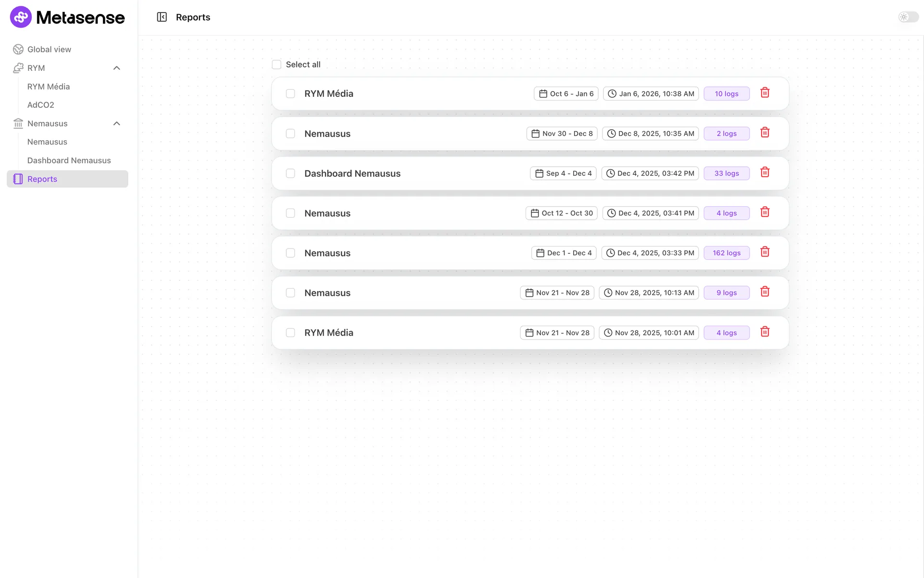
Task: Check the Select all checkbox
Action: pos(277,65)
